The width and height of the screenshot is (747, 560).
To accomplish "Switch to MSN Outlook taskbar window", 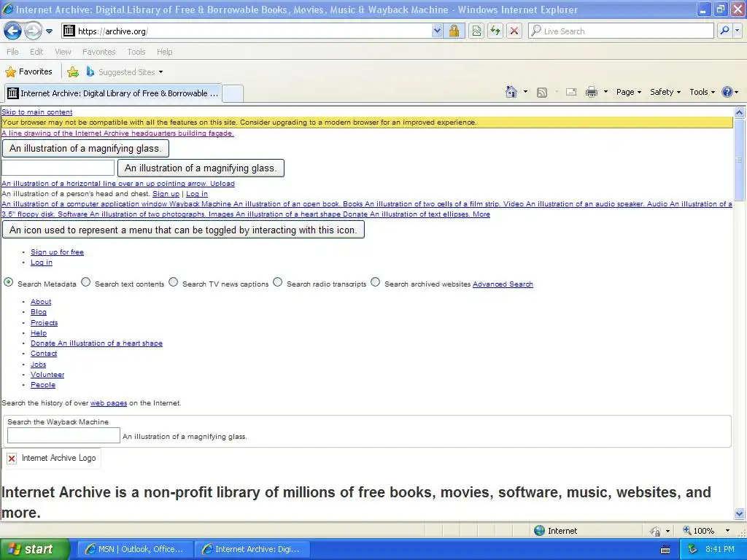I will pyautogui.click(x=134, y=549).
